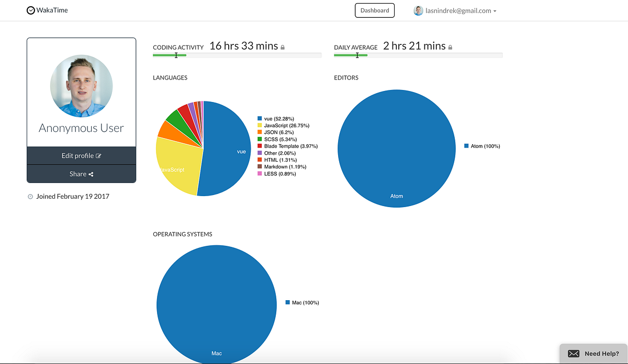Click the WakaTime brand name in the navbar

[x=51, y=10]
